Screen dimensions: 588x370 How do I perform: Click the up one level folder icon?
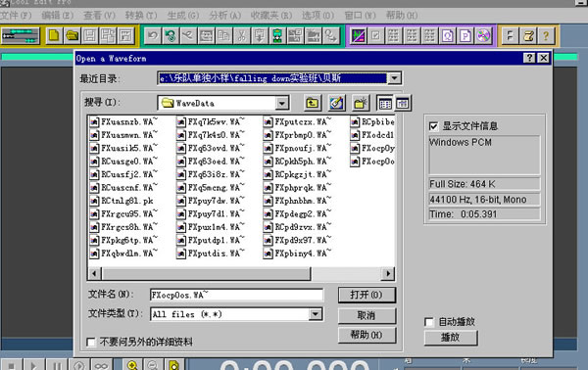click(x=313, y=103)
